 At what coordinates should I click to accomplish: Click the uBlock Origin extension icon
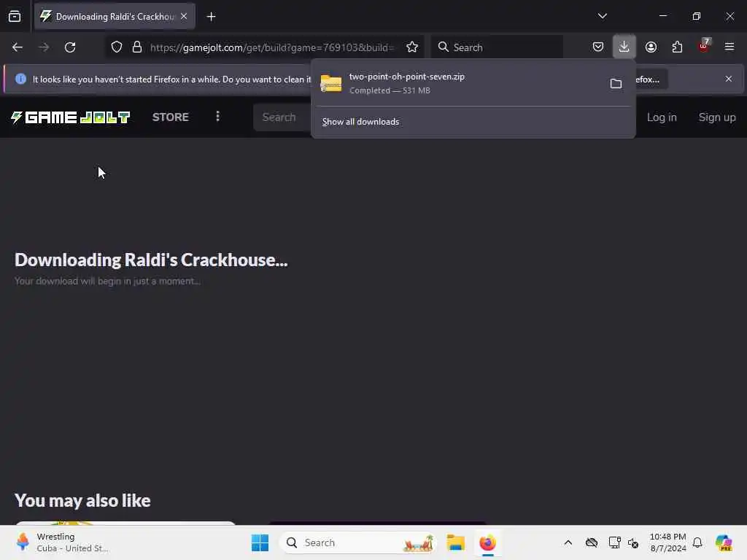704,46
